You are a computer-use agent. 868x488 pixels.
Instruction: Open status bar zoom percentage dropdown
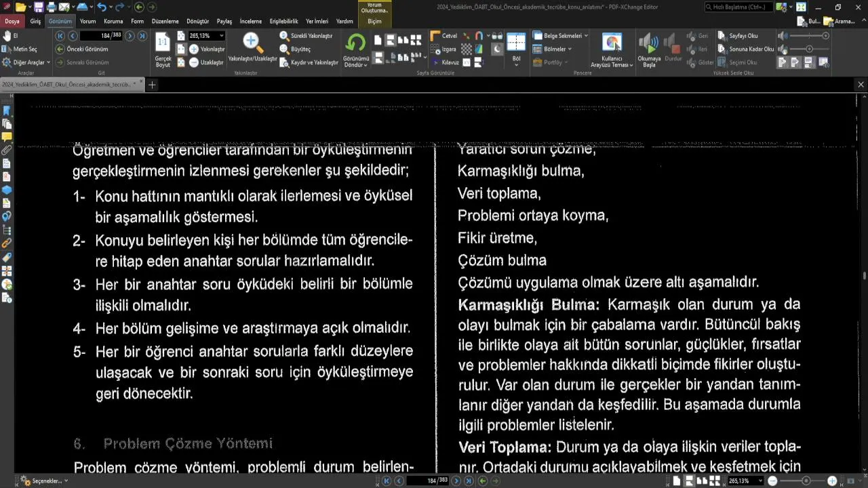coord(759,481)
